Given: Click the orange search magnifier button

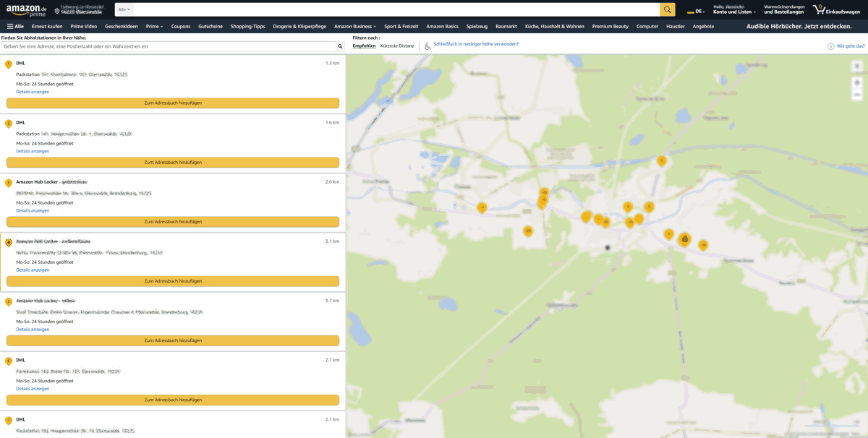Looking at the screenshot, I should pos(667,9).
